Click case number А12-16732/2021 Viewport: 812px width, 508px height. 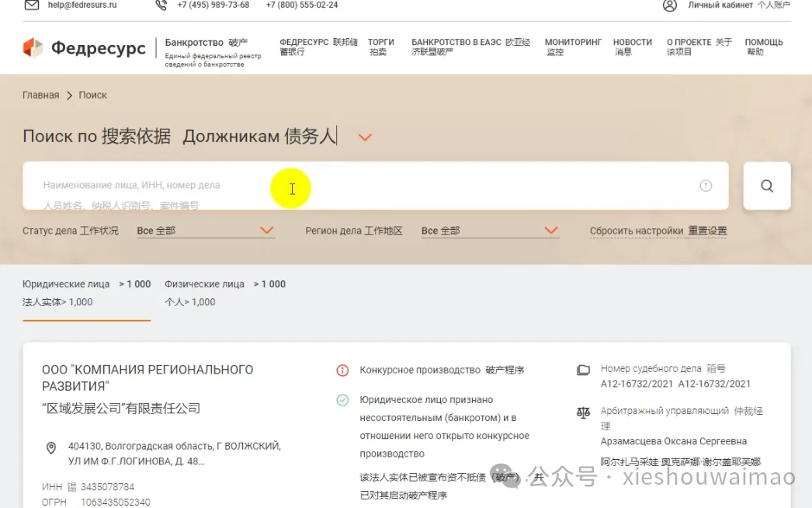[637, 384]
